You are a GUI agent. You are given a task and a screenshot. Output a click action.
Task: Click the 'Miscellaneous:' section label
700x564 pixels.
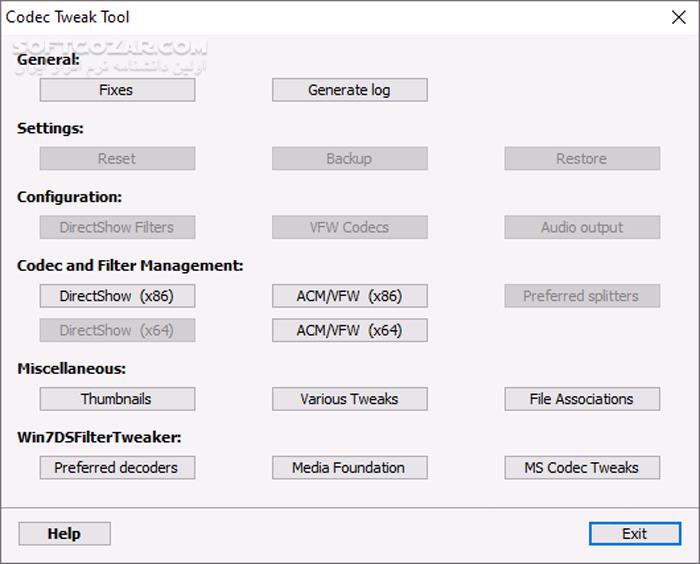[71, 369]
